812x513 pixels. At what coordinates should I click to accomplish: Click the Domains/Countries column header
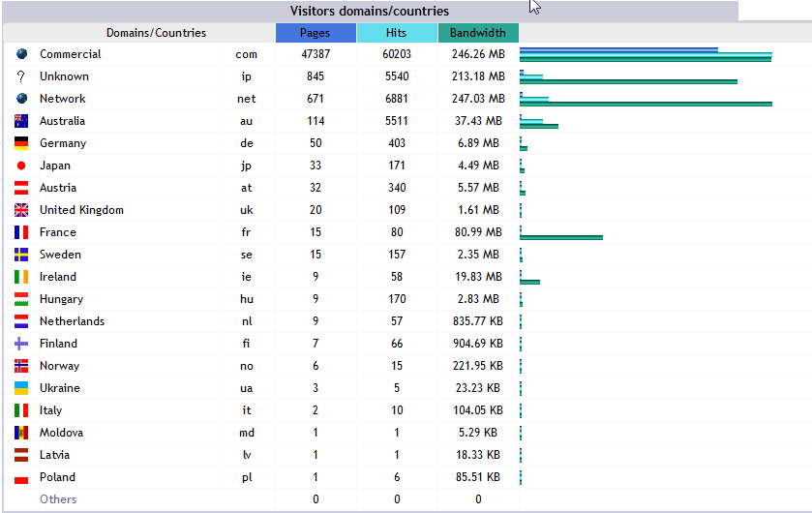tap(157, 33)
